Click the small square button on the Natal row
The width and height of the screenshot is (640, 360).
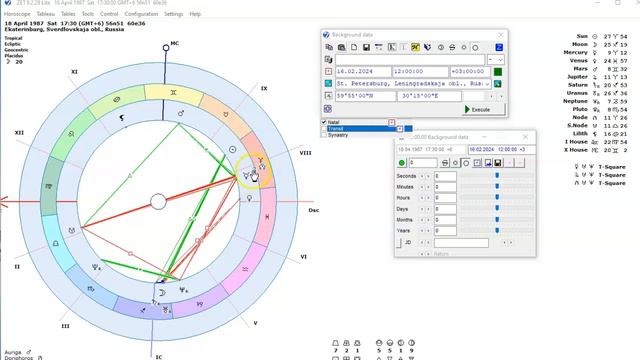(x=391, y=122)
